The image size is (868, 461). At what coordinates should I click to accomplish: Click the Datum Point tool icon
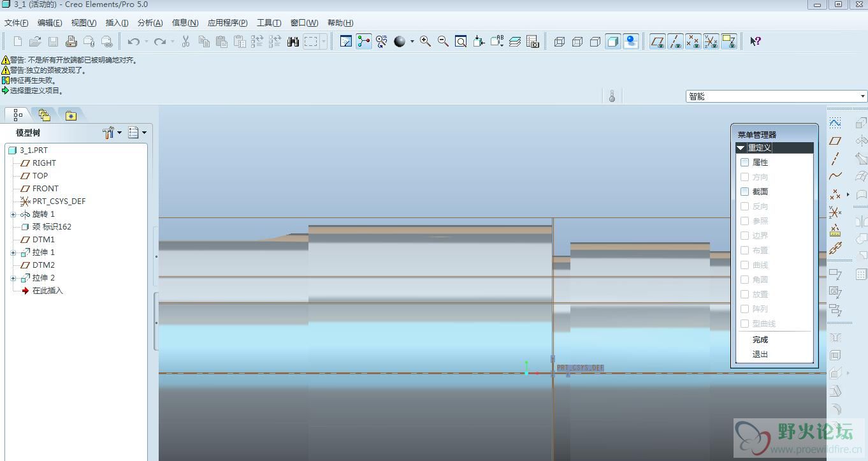point(835,194)
